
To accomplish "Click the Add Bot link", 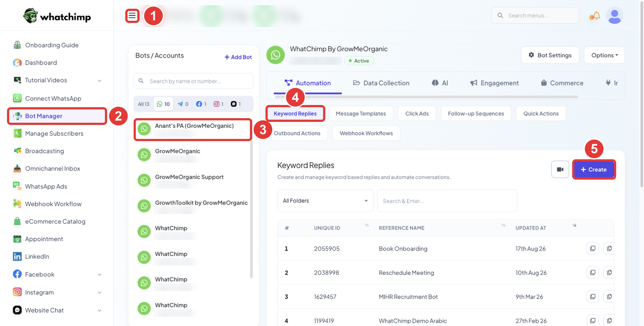I will pos(238,57).
